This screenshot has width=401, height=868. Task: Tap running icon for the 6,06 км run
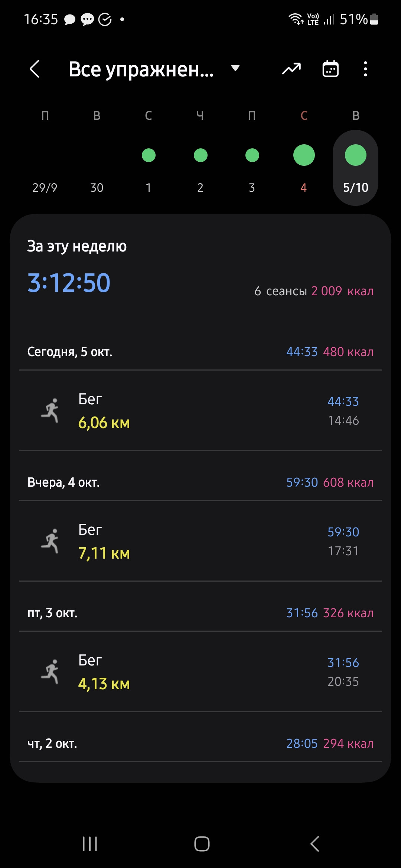coord(50,411)
